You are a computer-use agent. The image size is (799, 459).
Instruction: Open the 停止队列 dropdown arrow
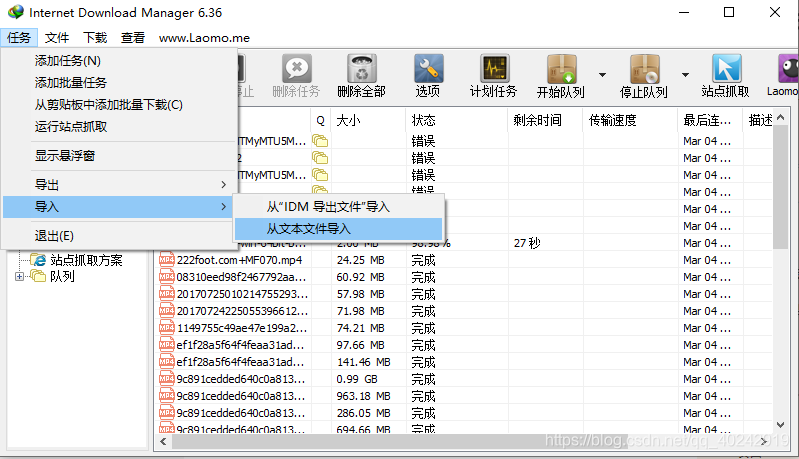pos(685,75)
